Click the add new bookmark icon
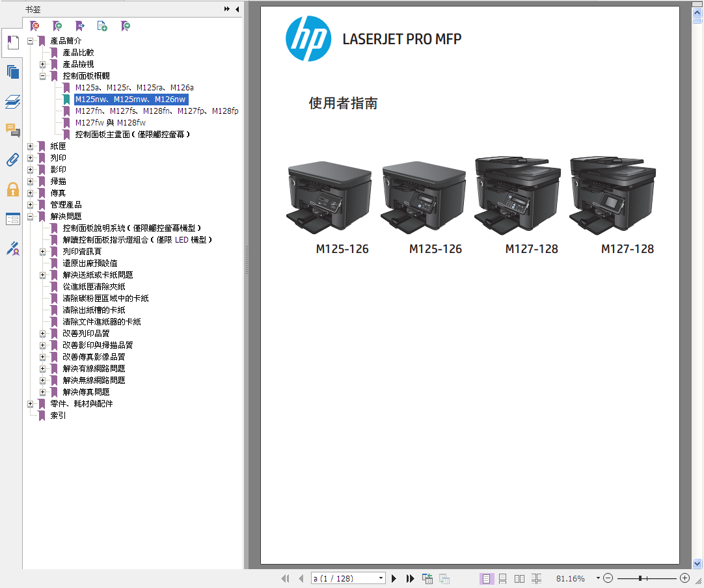704x588 pixels. pos(57,26)
